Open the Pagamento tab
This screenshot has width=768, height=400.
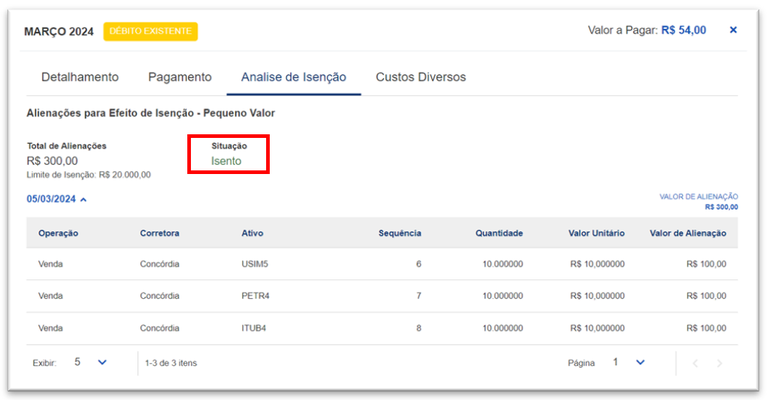point(180,77)
